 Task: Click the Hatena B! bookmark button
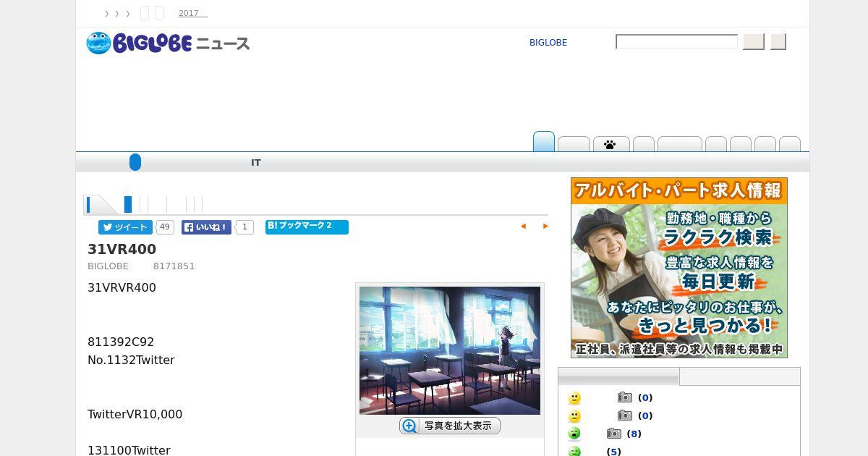tap(307, 227)
